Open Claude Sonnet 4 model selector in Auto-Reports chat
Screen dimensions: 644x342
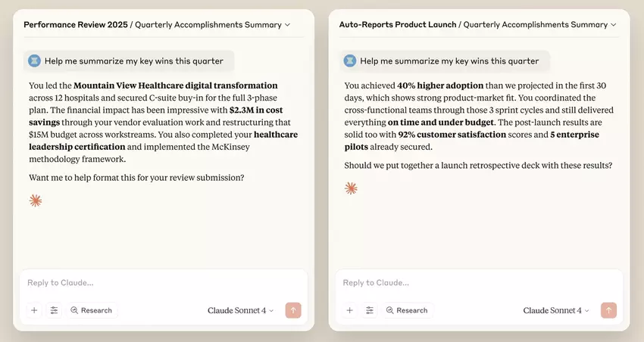(556, 310)
